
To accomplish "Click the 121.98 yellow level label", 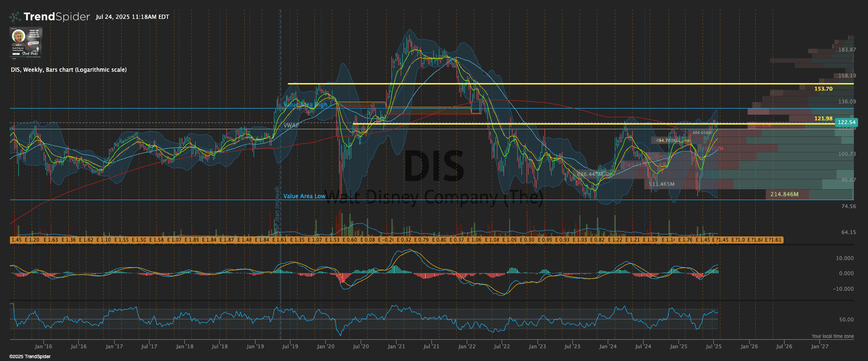I will click(823, 118).
